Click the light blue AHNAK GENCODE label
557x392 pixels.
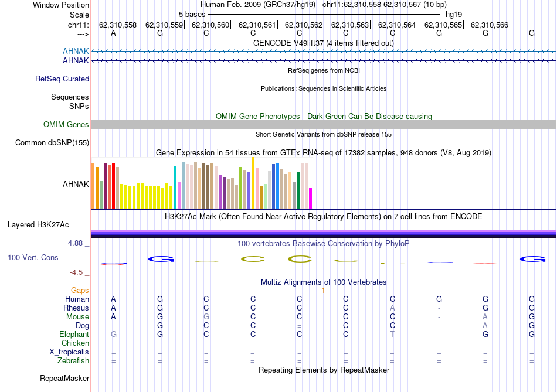pos(76,51)
